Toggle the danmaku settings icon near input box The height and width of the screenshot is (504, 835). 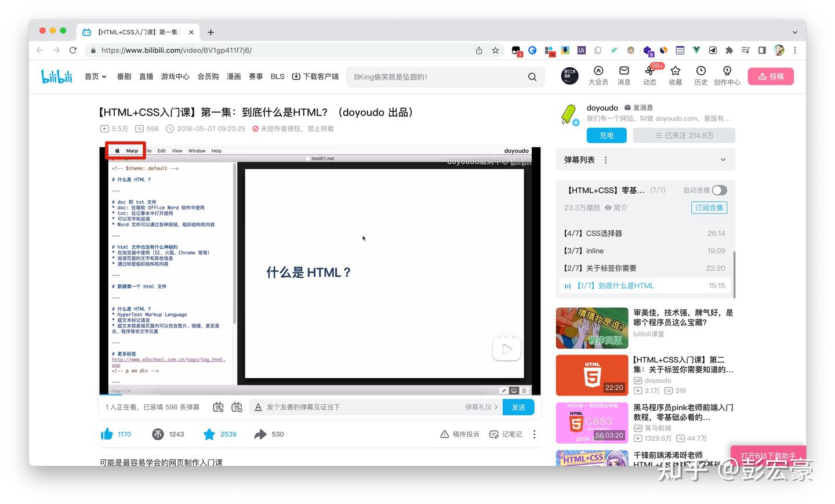237,407
